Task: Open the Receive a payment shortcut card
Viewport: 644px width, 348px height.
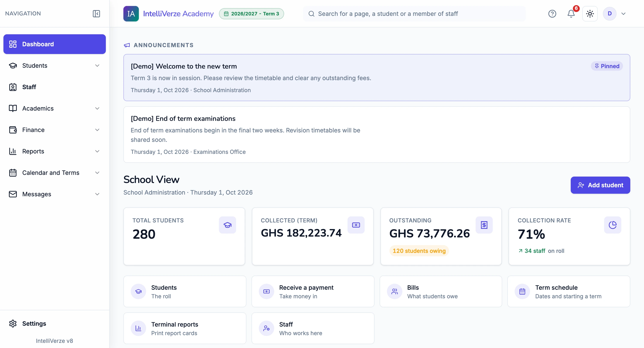Action: pyautogui.click(x=313, y=291)
